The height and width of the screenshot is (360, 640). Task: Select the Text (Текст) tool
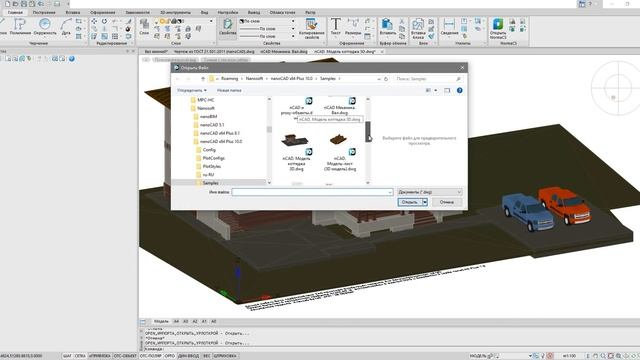[336, 27]
